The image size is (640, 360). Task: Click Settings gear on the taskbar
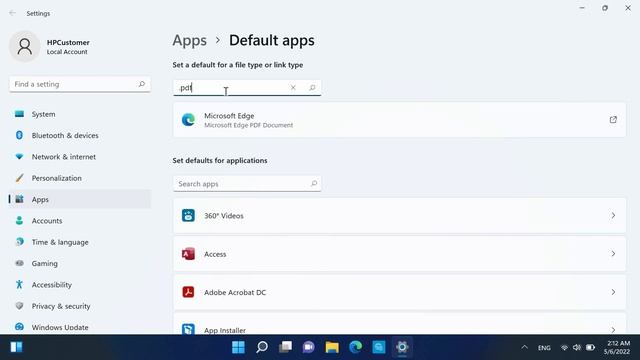(402, 347)
